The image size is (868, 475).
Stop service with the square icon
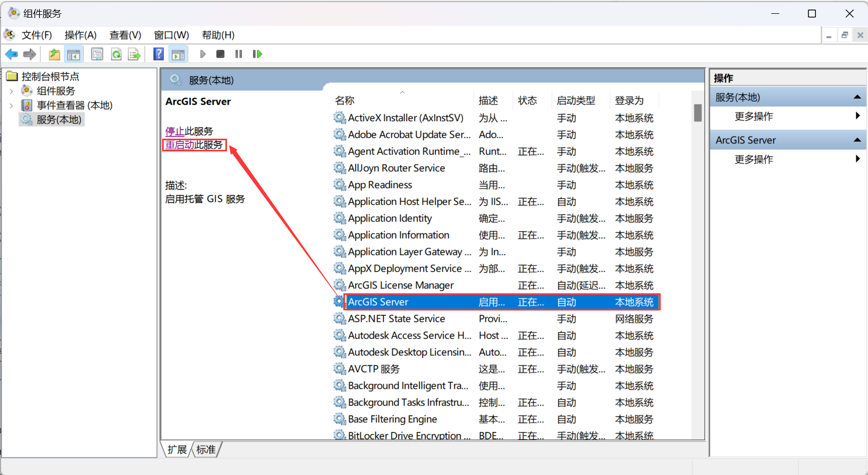[221, 54]
